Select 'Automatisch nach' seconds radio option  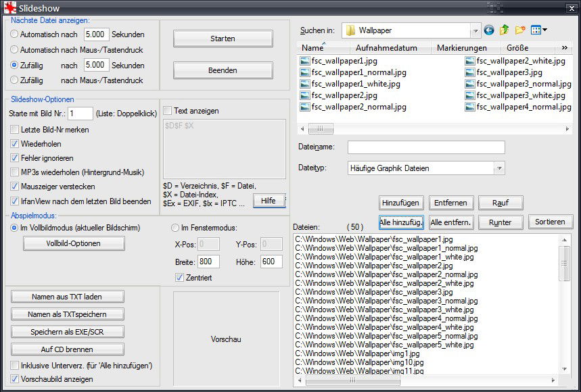(x=14, y=34)
